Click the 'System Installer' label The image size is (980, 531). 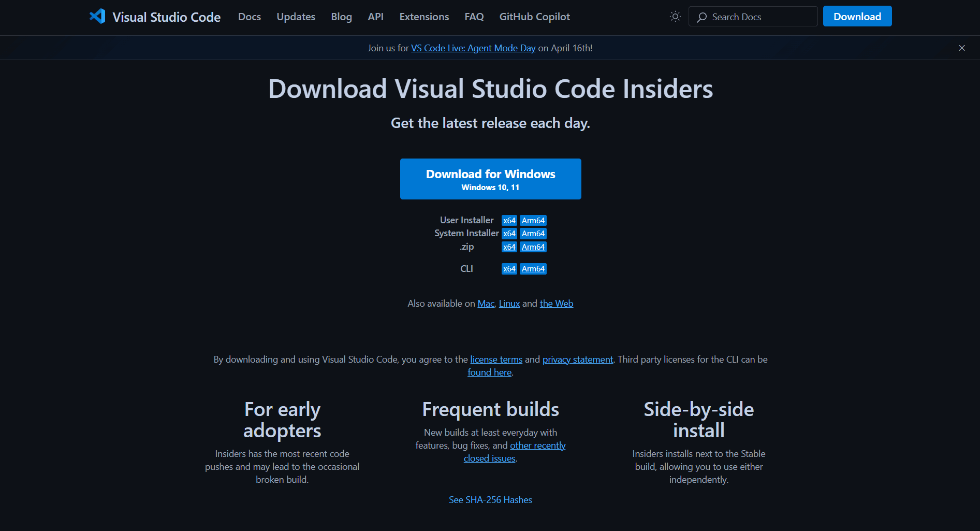click(x=467, y=233)
